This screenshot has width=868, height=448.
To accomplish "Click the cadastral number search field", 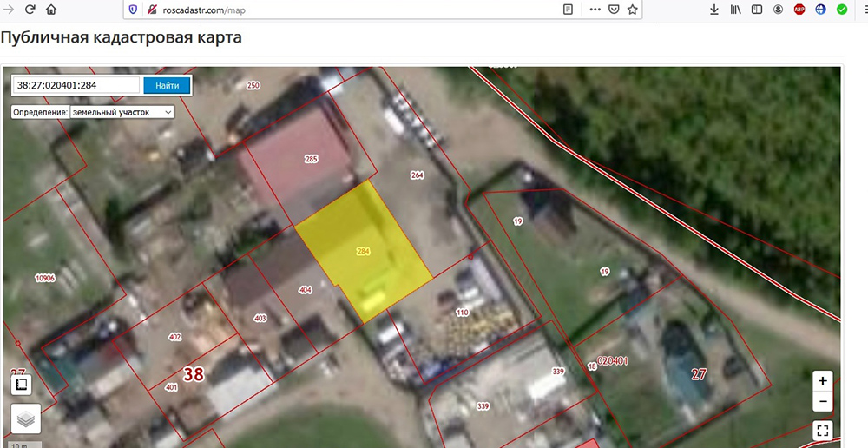I will coord(76,85).
